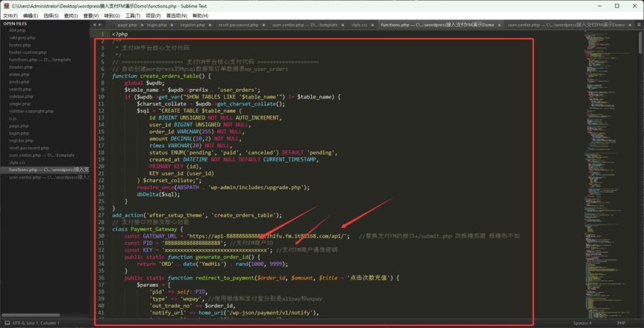Select highlighted functions.php in sidebar
Image resolution: width=644 pixels, height=328 pixels.
click(45, 170)
